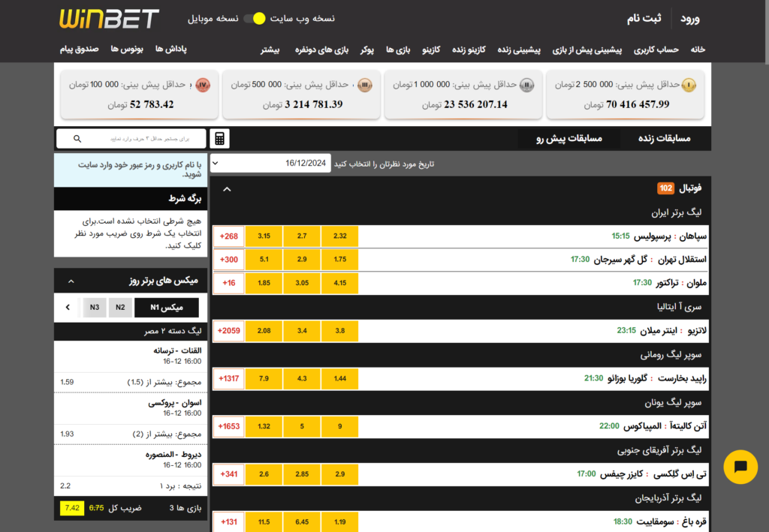Click the red level IV medal icon
769x532 pixels.
point(203,85)
